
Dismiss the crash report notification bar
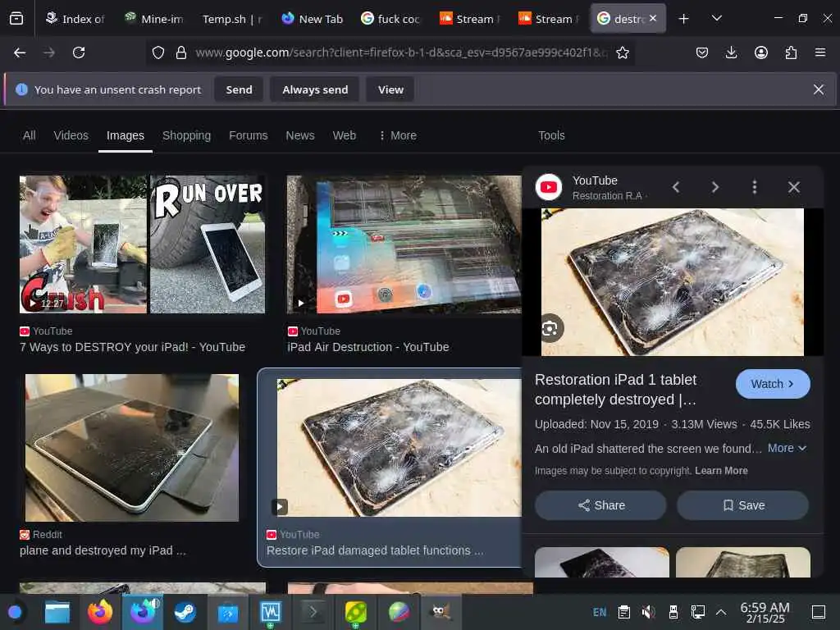[818, 89]
